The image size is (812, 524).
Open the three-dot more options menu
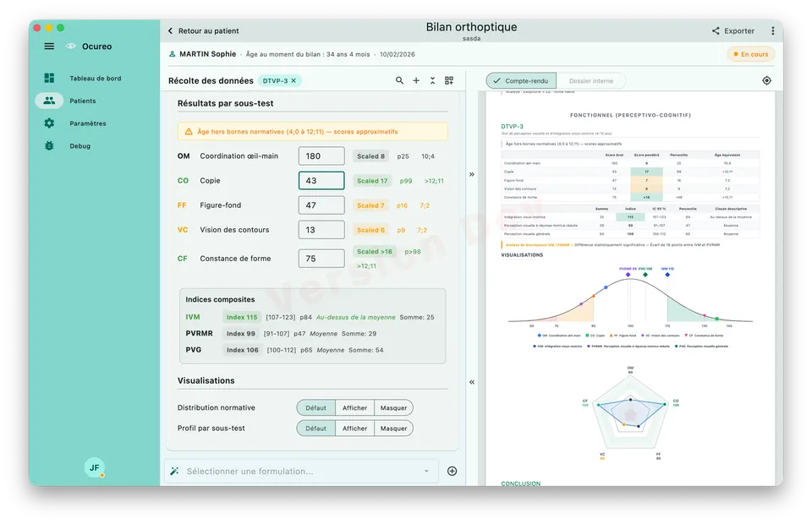[x=772, y=30]
